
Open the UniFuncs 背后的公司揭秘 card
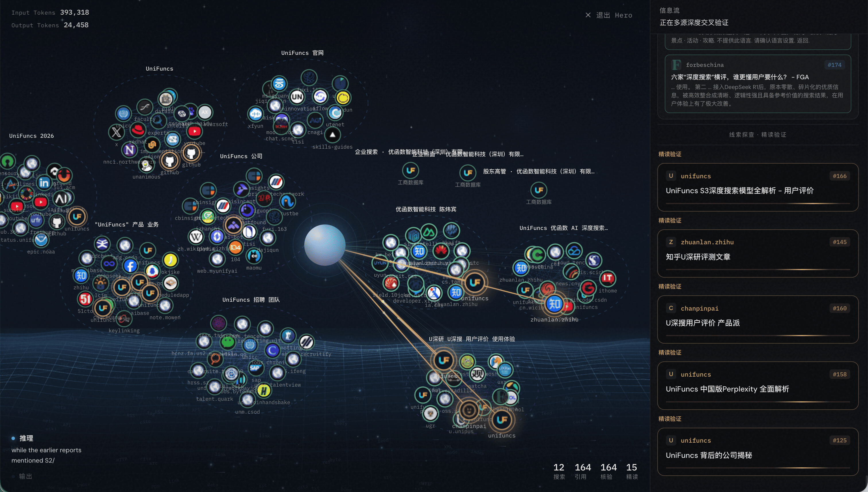[x=757, y=452]
